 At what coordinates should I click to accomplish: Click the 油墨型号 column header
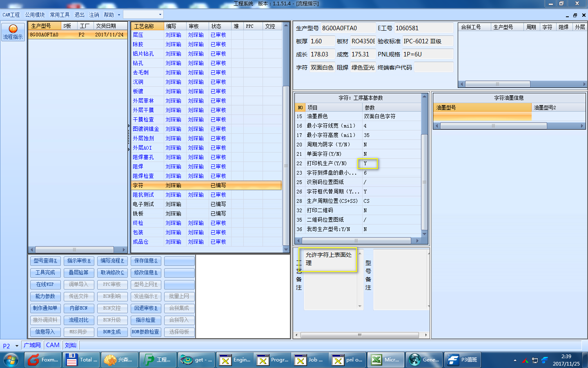[483, 108]
